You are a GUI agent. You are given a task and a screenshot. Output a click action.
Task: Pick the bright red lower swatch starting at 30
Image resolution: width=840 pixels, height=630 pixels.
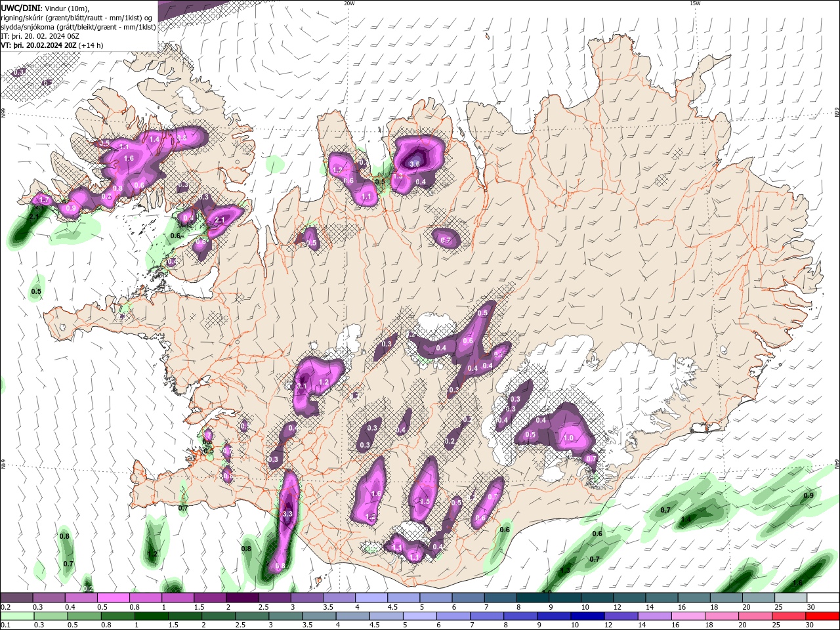(x=822, y=616)
